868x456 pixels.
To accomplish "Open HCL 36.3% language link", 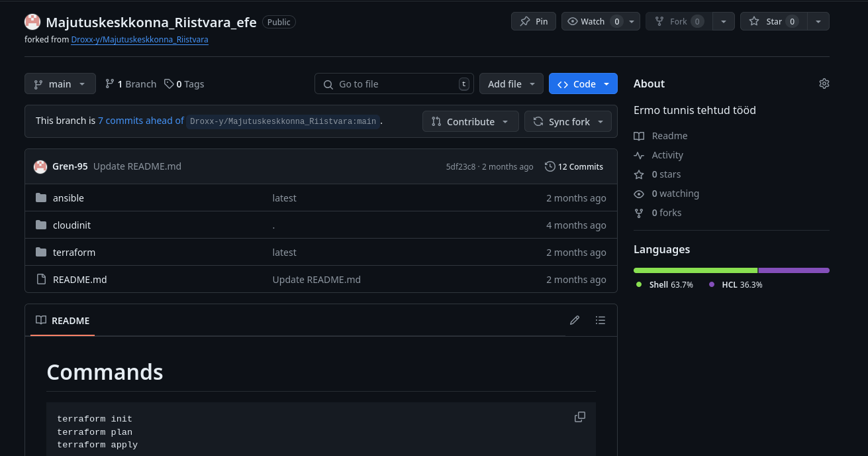I will (x=736, y=284).
